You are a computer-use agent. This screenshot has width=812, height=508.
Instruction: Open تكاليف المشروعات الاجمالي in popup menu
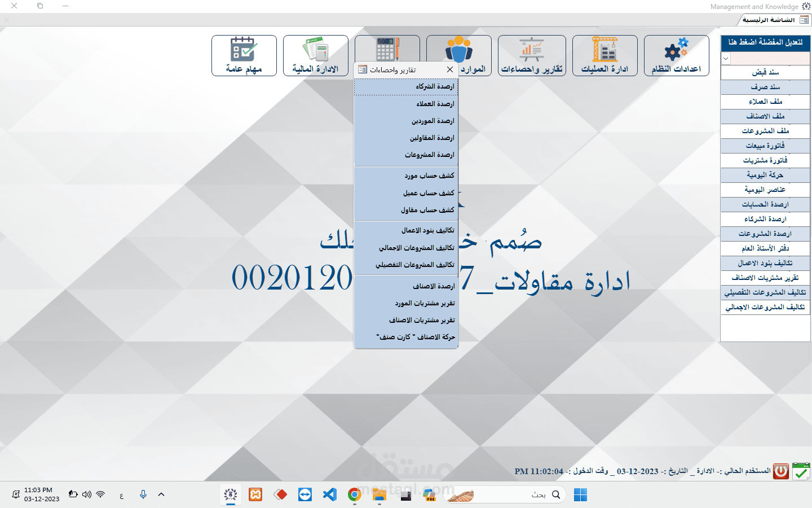click(x=406, y=248)
